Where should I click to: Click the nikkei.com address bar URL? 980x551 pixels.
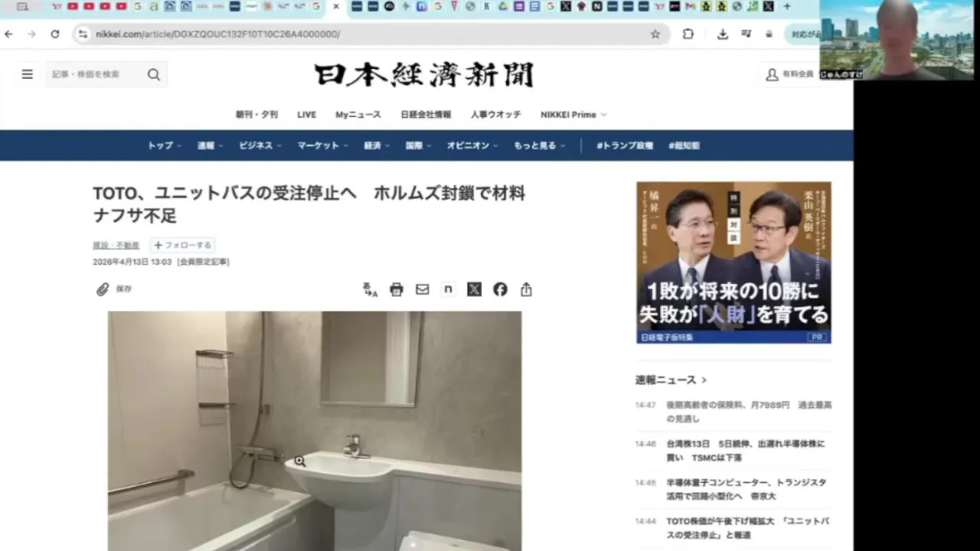(x=217, y=34)
